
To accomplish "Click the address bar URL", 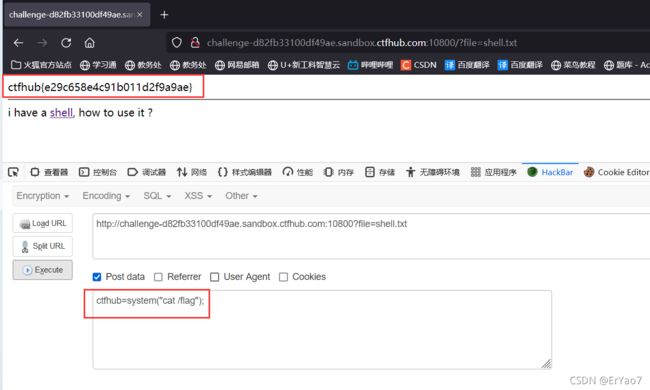I will click(361, 43).
